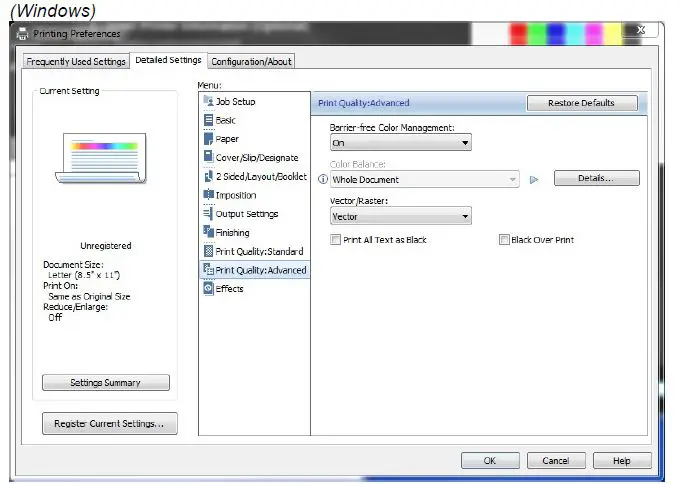This screenshot has height=484, width=685.
Task: Click the Details... button
Action: 596,178
